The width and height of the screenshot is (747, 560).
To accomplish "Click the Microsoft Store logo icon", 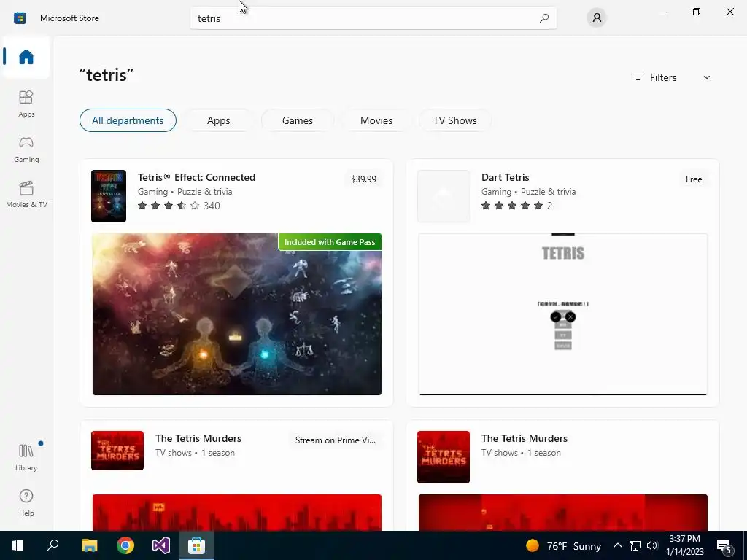I will 20,18.
